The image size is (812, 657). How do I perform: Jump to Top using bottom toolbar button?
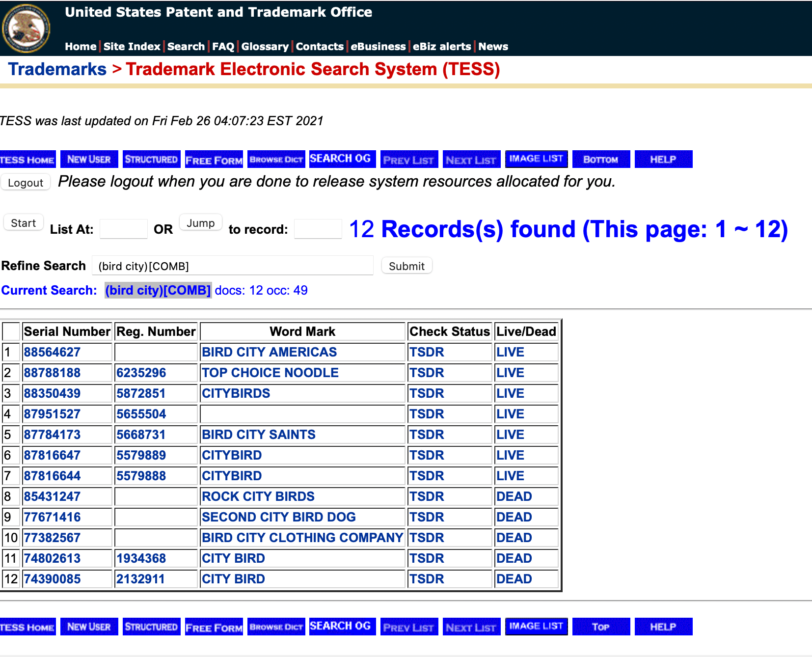(x=601, y=627)
